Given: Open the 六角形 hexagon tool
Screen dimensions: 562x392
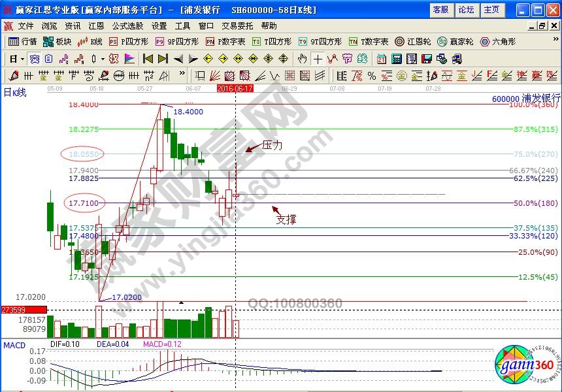Looking at the screenshot, I should pos(498,42).
